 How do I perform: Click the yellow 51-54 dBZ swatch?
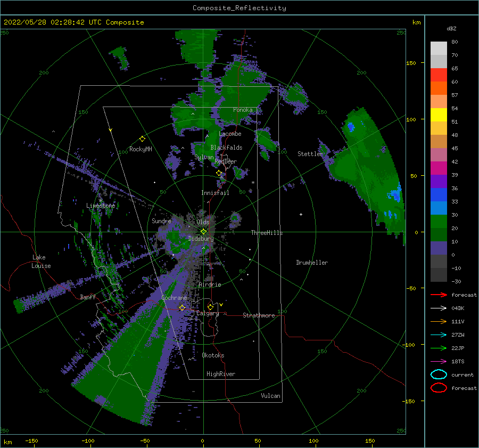439,115
